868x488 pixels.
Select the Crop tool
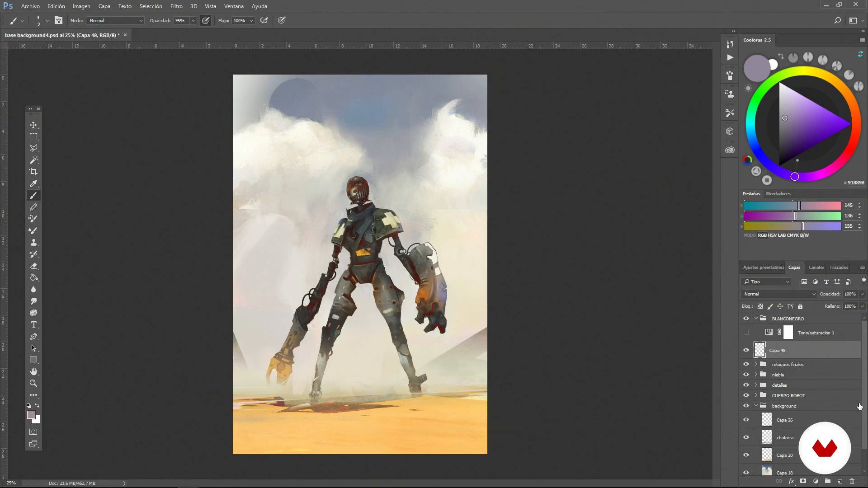click(x=33, y=172)
